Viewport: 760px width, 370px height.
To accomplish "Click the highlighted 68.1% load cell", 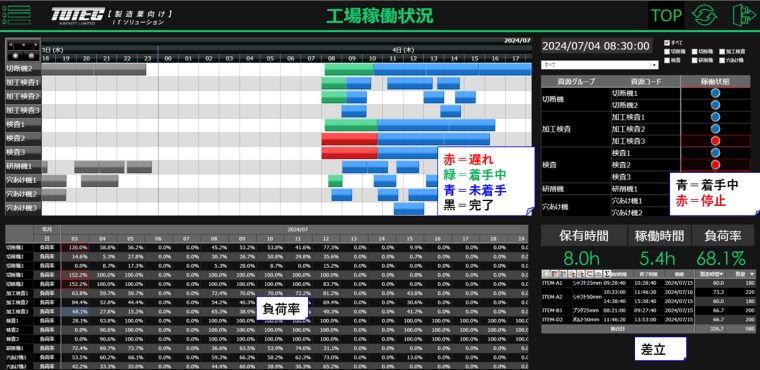I will pyautogui.click(x=75, y=311).
